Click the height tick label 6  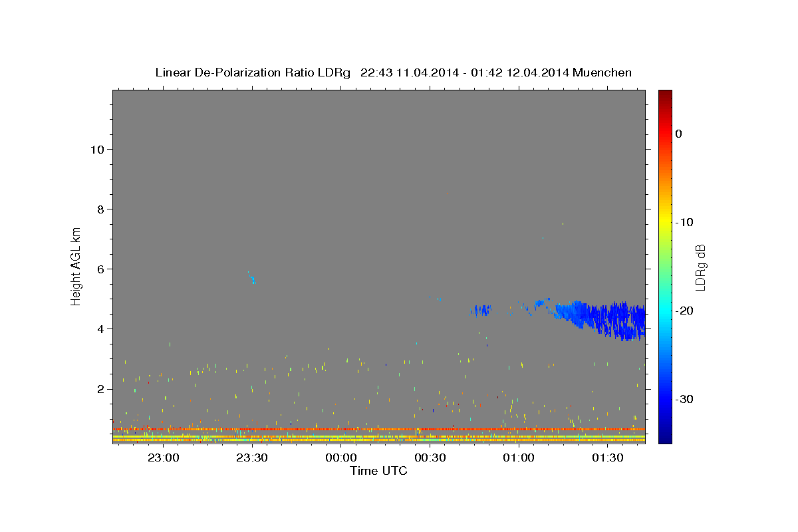click(x=100, y=269)
